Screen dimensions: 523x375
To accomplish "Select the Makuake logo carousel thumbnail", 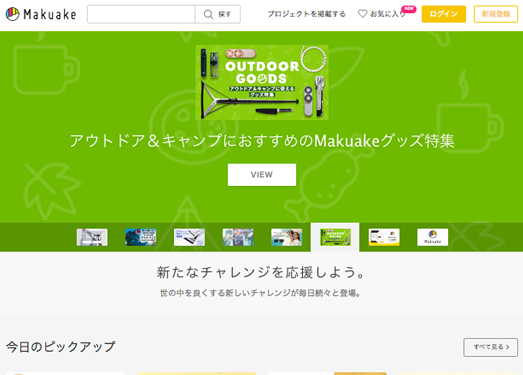I will coord(433,237).
